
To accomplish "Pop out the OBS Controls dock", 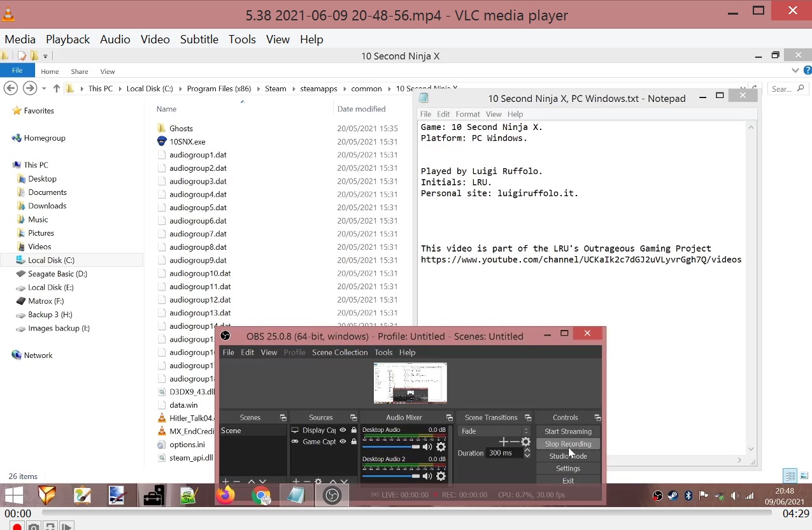I will tap(597, 417).
